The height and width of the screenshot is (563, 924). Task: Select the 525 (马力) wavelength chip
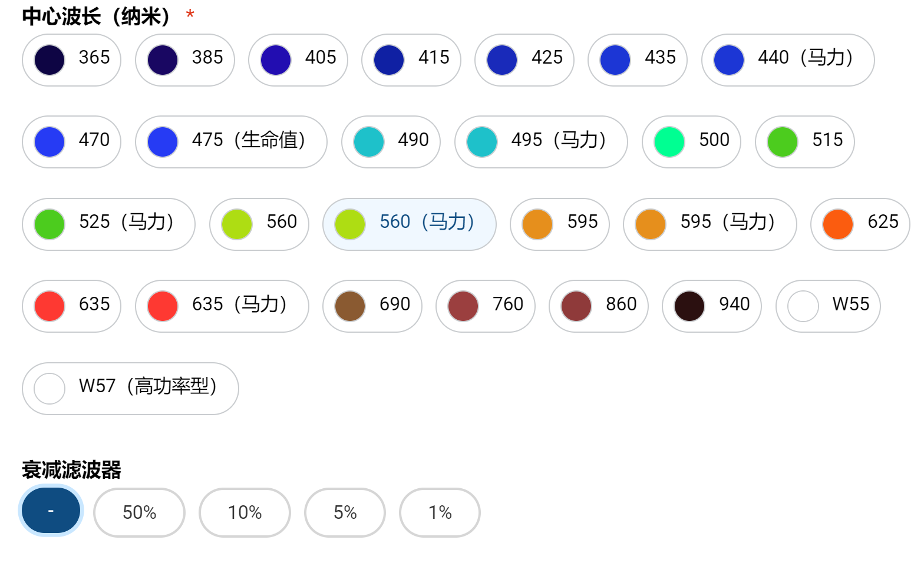point(108,224)
